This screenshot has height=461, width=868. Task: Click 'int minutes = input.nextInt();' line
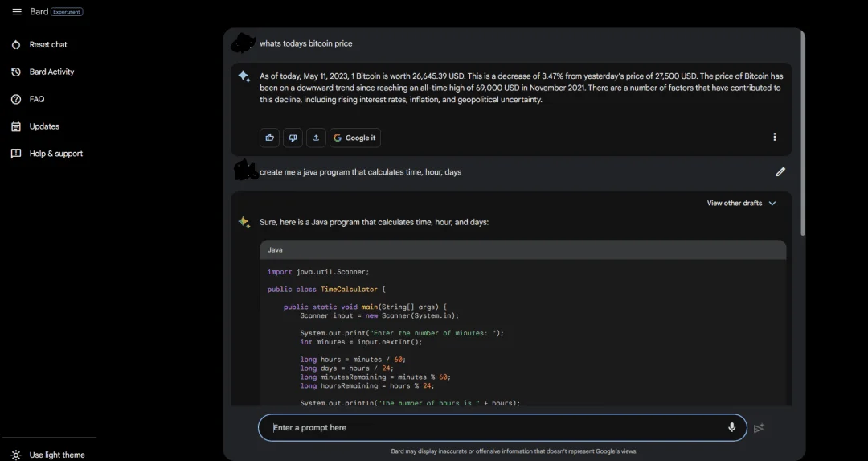pos(361,342)
